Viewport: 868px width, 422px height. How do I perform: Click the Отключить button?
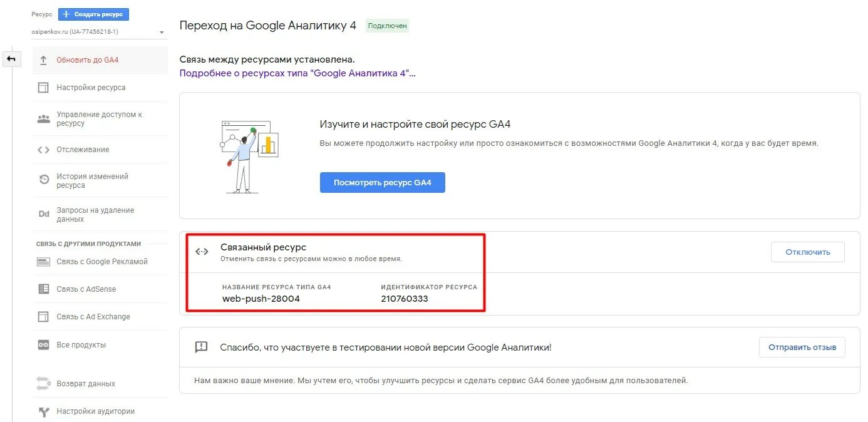pyautogui.click(x=808, y=252)
